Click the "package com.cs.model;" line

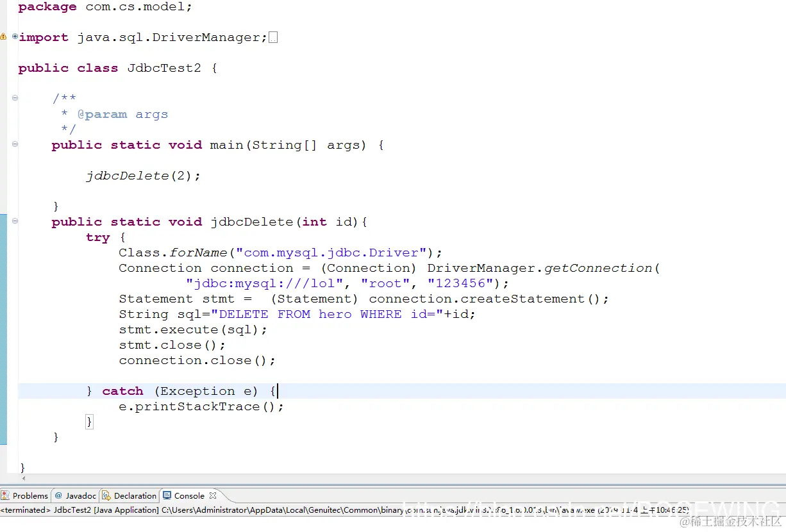[105, 7]
